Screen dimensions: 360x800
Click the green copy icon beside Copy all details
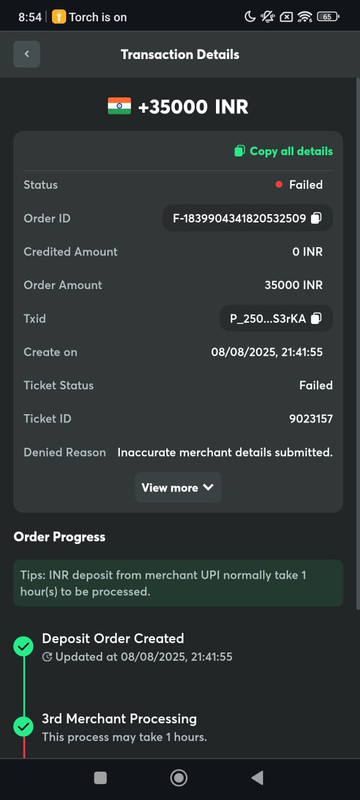(x=239, y=151)
